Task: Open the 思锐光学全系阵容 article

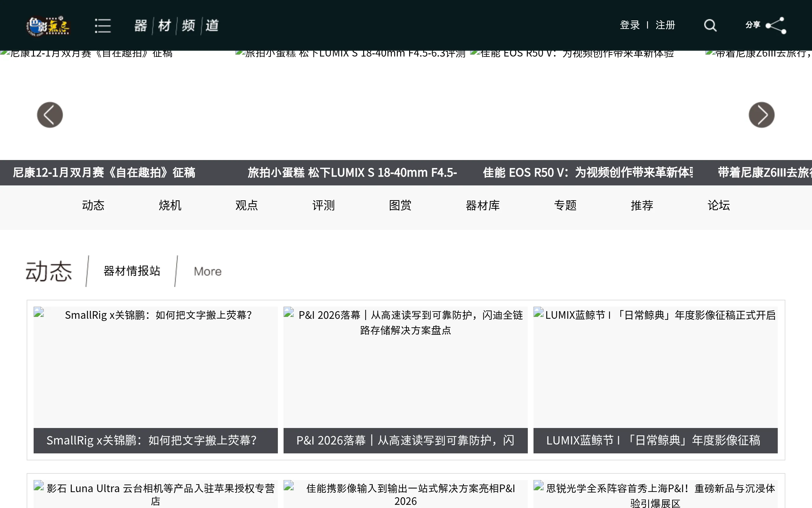Action: click(655, 494)
